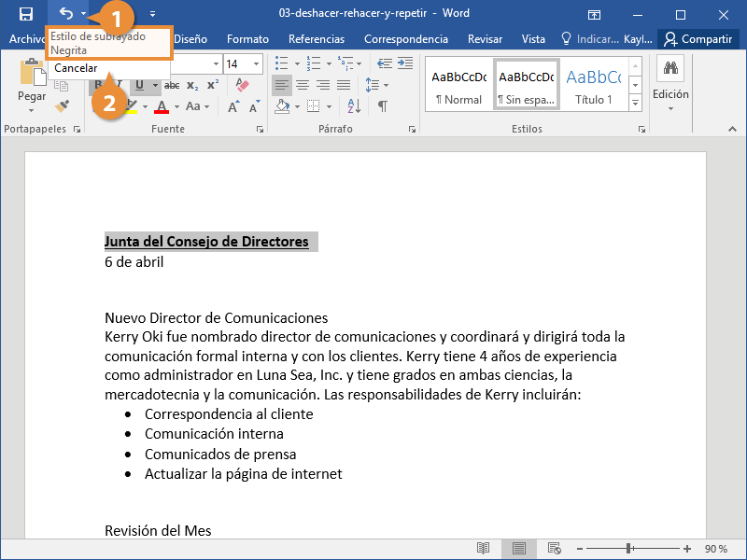Viewport: 747px width, 560px height.
Task: Click the Compartir share button
Action: 698,39
